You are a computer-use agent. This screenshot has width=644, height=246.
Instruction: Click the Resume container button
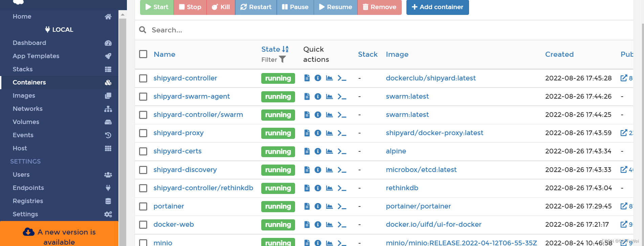[x=336, y=7]
